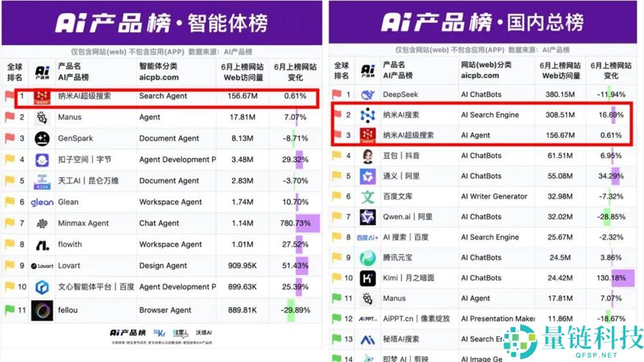644x362 pixels.
Task: Select the 扣子空间 logo icon
Action: click(43, 160)
